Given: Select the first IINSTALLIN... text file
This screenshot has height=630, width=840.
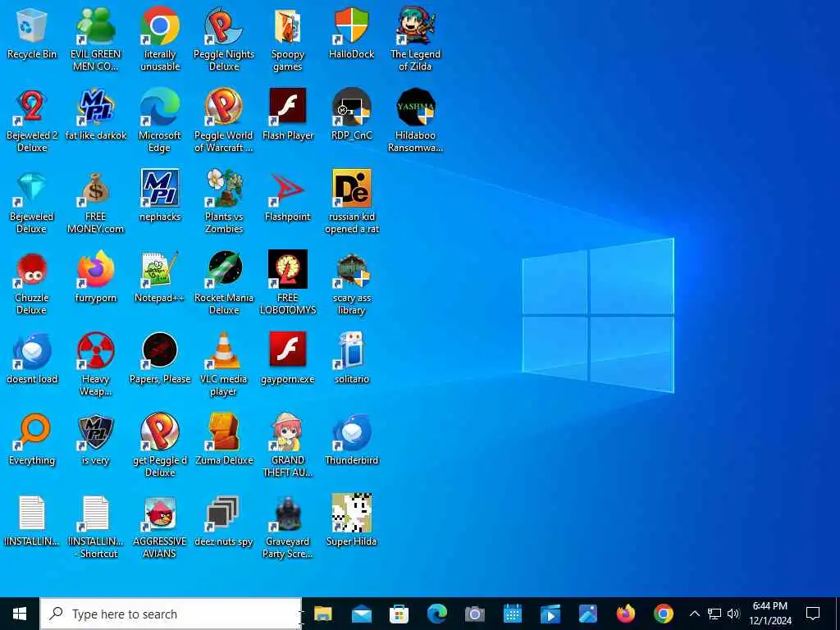Looking at the screenshot, I should tap(32, 514).
